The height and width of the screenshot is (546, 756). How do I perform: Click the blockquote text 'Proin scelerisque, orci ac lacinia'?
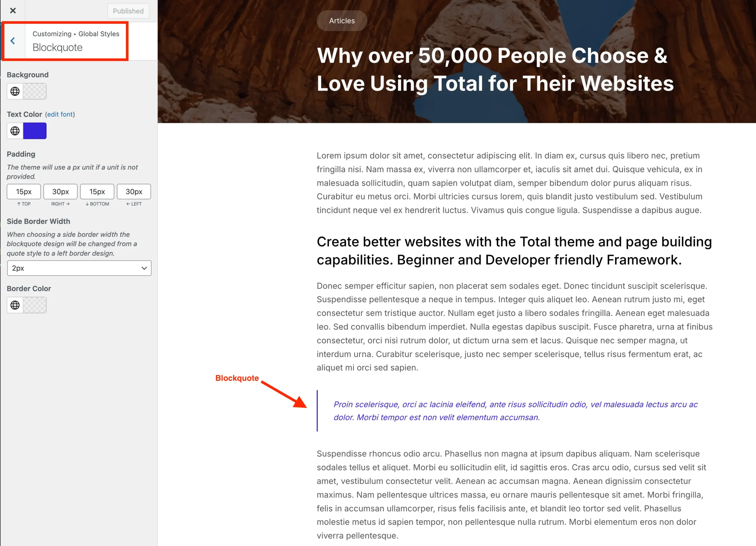click(x=516, y=411)
